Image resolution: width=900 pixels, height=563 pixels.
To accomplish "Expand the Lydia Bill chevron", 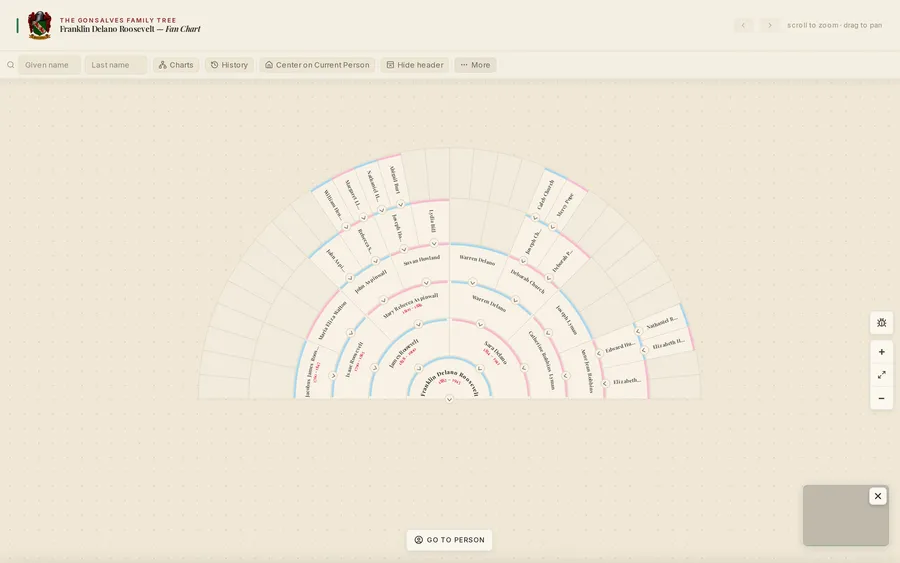I will (x=434, y=243).
